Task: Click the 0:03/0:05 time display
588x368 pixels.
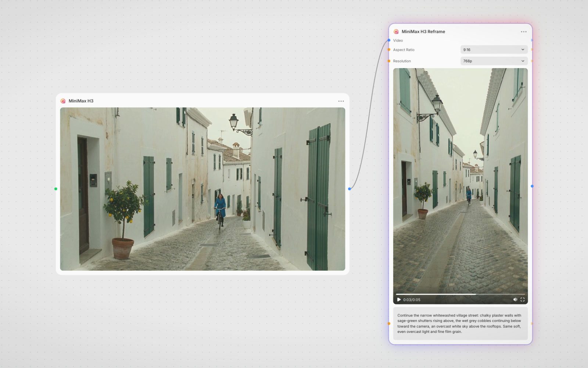Action: coord(412,300)
